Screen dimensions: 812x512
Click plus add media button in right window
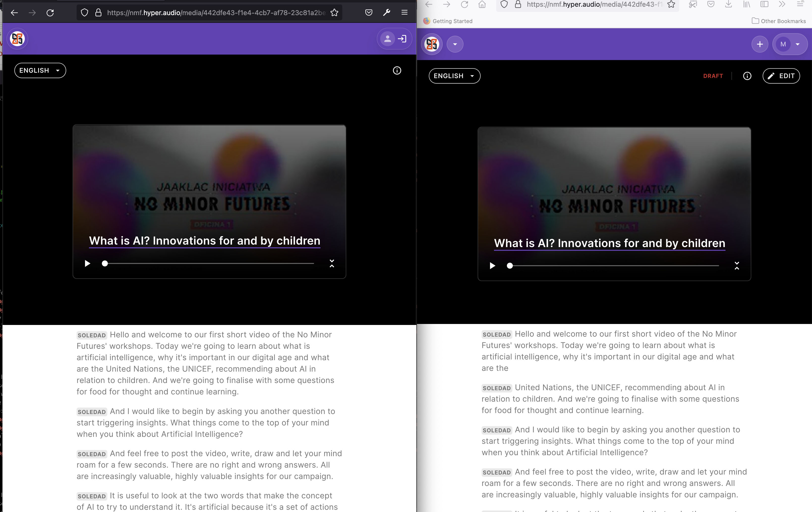(760, 44)
